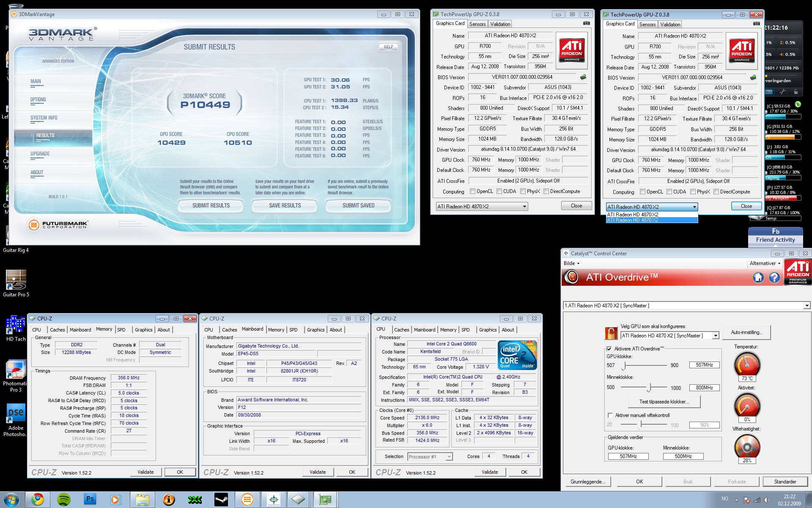This screenshot has height=508, width=812.
Task: Tick CUDA checkbox in left GPU-Z
Action: 499,191
